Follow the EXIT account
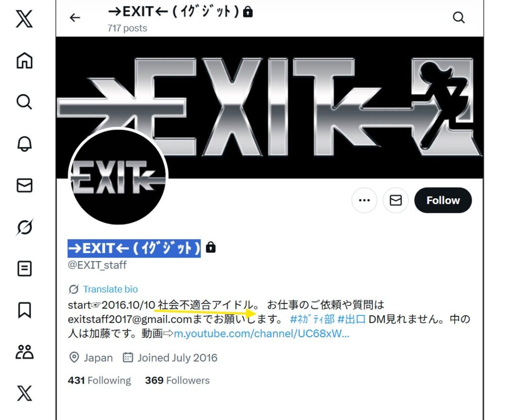This screenshot has height=420, width=510. point(443,200)
